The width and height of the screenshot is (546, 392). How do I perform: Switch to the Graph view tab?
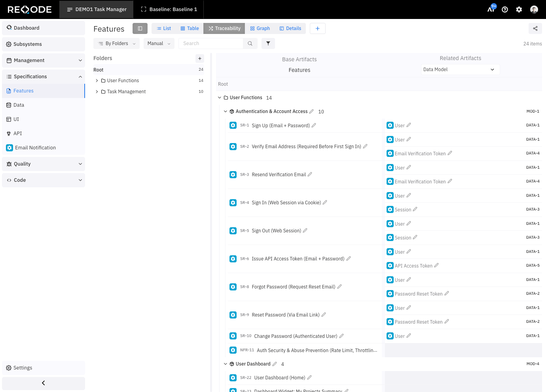(x=260, y=28)
